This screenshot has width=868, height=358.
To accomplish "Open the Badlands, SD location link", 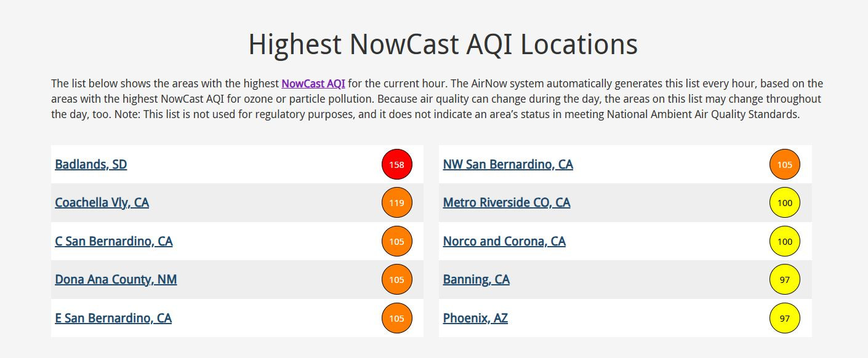I will pos(91,164).
